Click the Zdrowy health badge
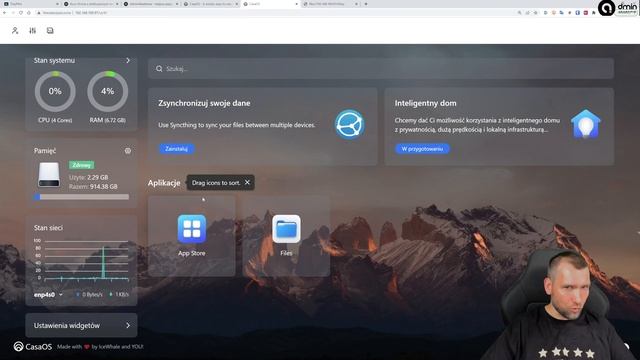The height and width of the screenshot is (360, 640). pyautogui.click(x=82, y=165)
